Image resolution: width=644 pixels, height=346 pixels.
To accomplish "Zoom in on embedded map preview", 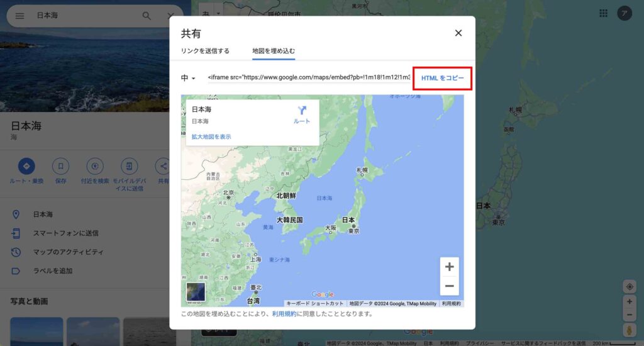I will pyautogui.click(x=449, y=267).
